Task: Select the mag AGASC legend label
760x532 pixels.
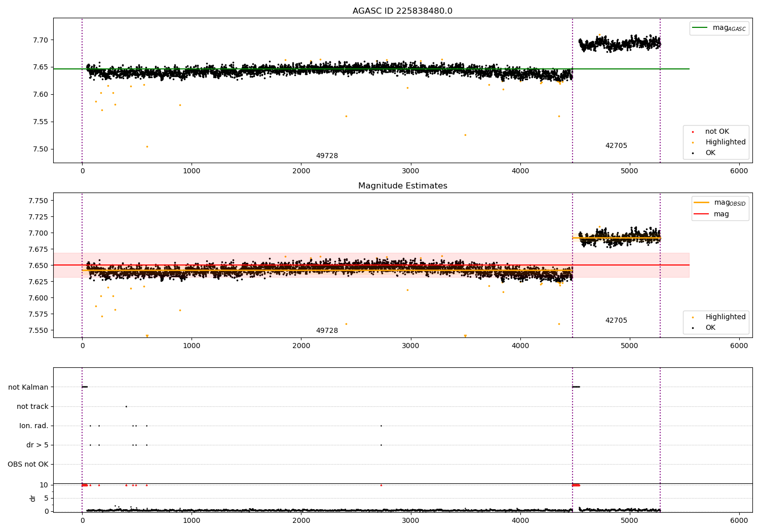Action: click(729, 28)
